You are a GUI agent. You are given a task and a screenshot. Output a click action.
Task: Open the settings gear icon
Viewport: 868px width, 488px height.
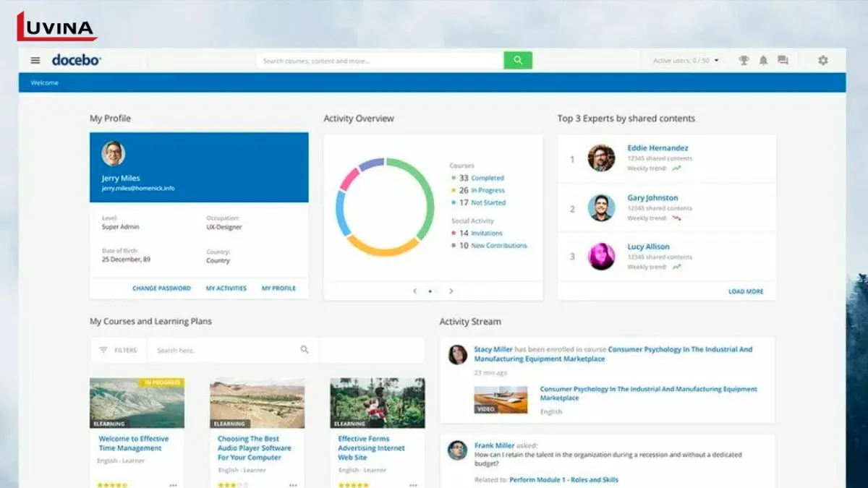pos(823,61)
